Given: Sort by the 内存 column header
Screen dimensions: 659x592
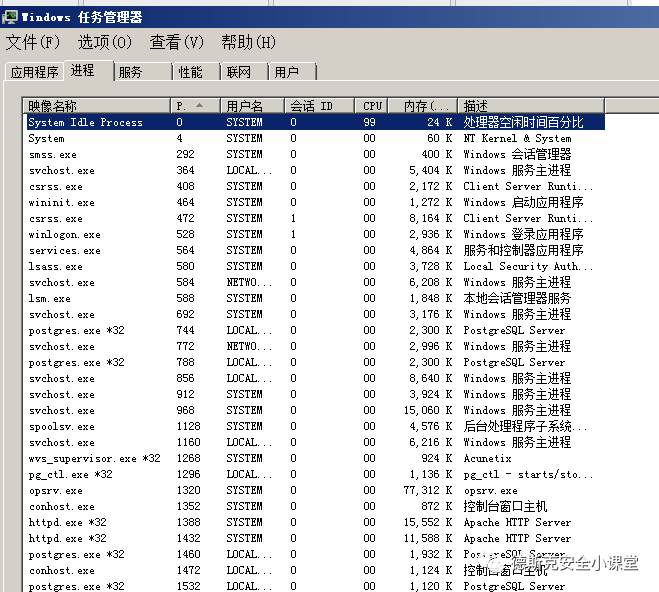Looking at the screenshot, I should 422,106.
